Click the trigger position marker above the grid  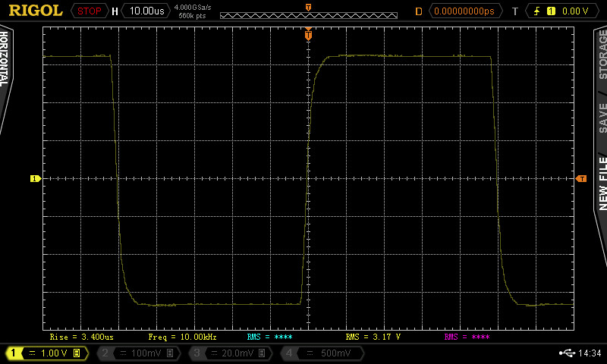(x=308, y=34)
